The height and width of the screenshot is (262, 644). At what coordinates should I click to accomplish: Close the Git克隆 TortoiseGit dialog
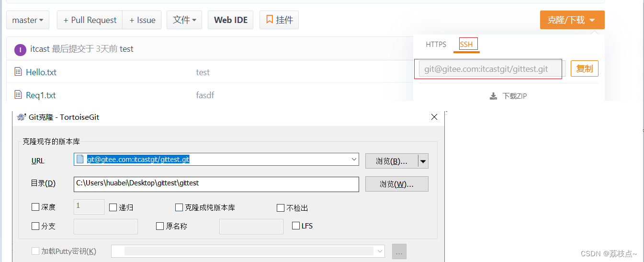click(x=434, y=117)
